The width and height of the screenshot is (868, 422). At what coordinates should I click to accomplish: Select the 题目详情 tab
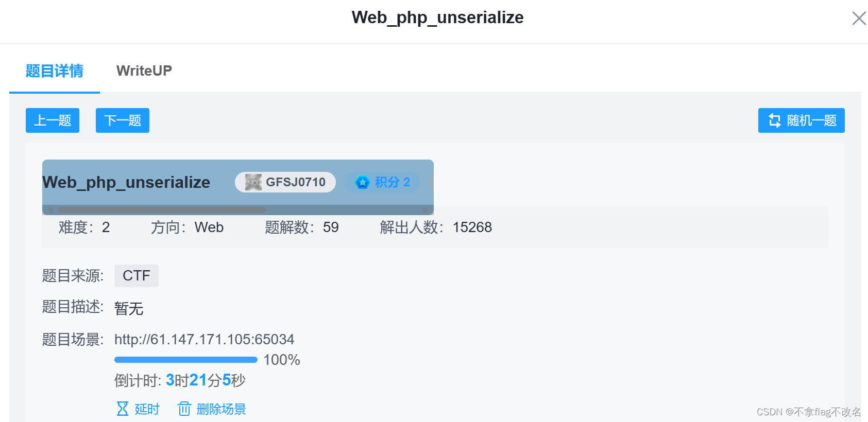[54, 71]
